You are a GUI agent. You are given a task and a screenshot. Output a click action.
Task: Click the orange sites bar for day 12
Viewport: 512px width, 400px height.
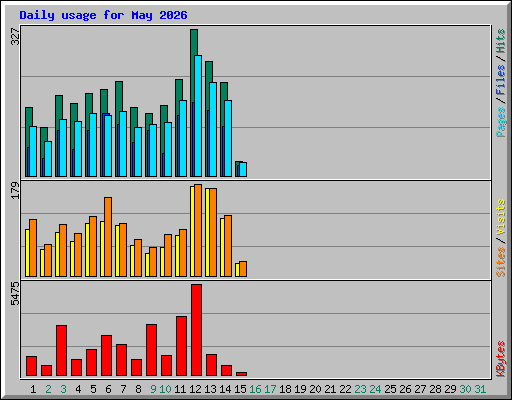198,231
